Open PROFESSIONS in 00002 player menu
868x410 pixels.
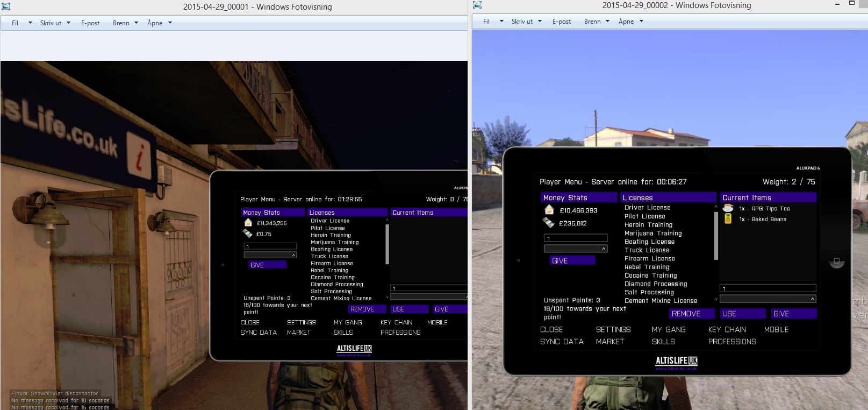[x=732, y=342]
